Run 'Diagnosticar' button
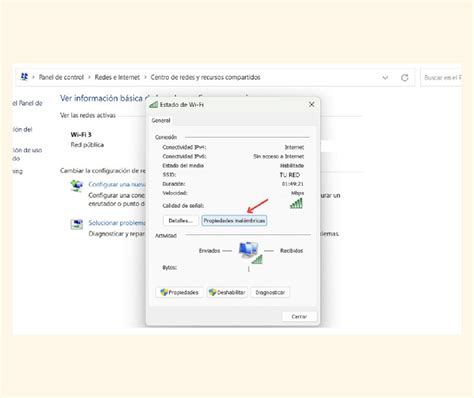 point(270,292)
